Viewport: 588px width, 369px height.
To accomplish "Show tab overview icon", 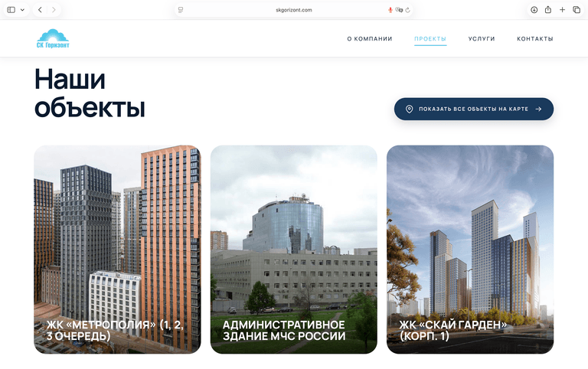I will coord(577,10).
